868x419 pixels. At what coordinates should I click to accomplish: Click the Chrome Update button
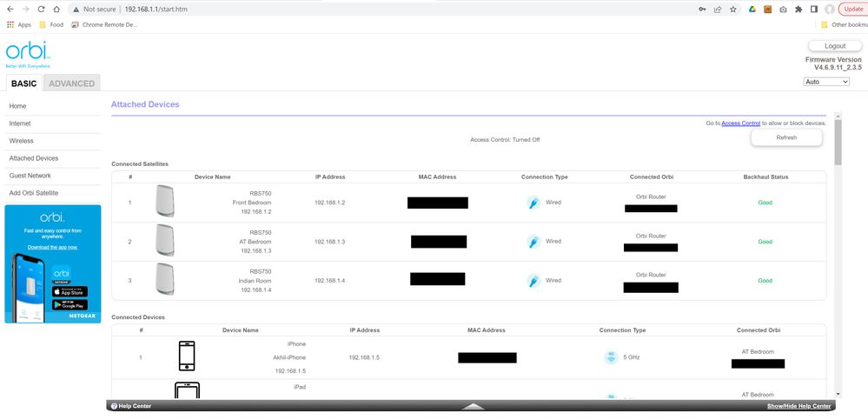pos(853,9)
